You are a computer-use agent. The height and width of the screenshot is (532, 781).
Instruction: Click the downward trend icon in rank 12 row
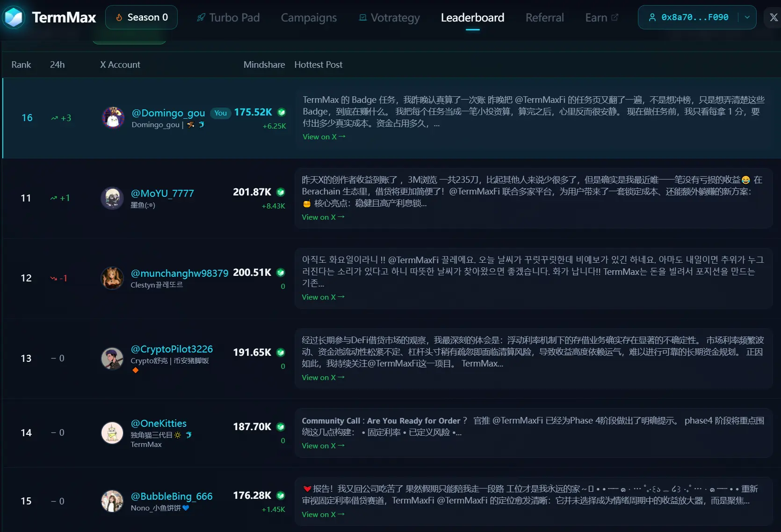click(x=53, y=278)
